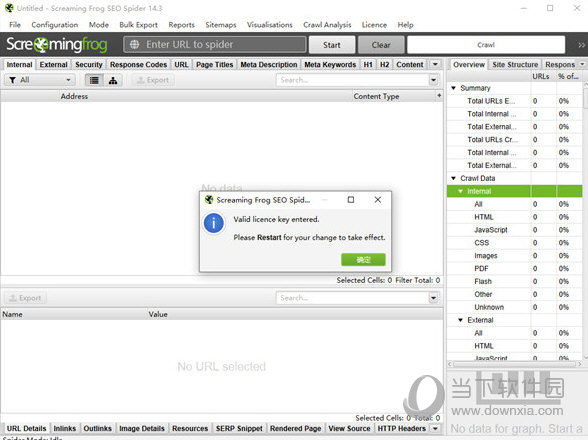Click the globe icon in URL bar

[x=134, y=45]
